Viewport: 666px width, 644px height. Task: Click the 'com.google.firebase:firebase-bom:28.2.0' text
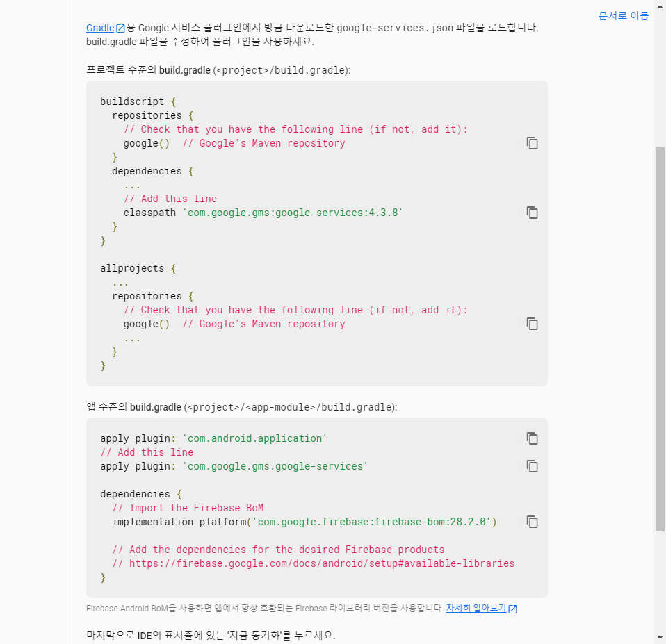pos(372,522)
